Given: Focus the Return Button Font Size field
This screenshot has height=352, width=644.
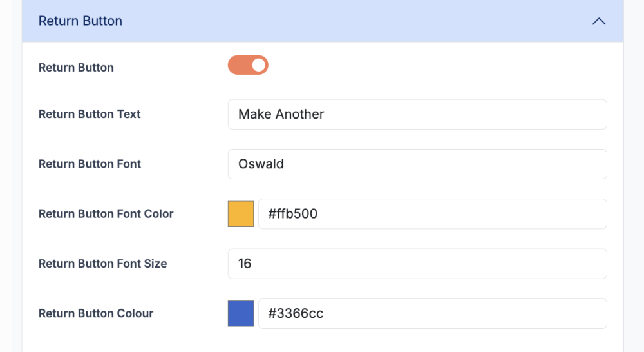Looking at the screenshot, I should click(x=417, y=264).
